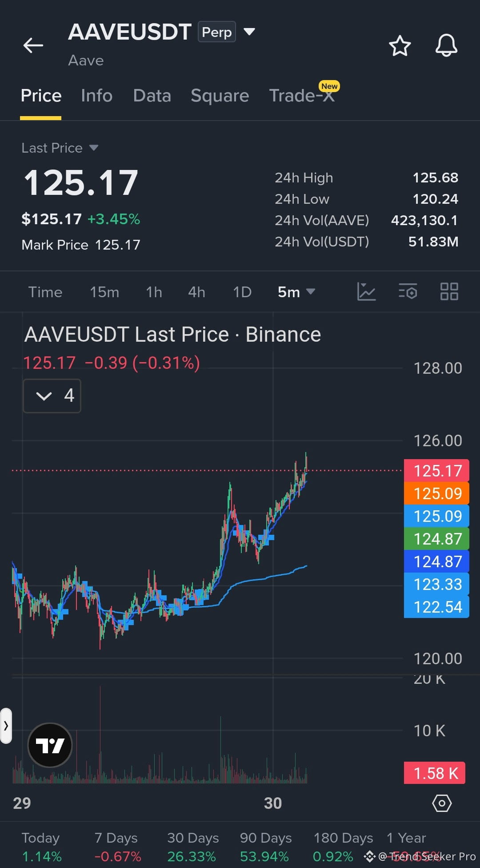Open chart indicators line-graph icon

pos(366,292)
